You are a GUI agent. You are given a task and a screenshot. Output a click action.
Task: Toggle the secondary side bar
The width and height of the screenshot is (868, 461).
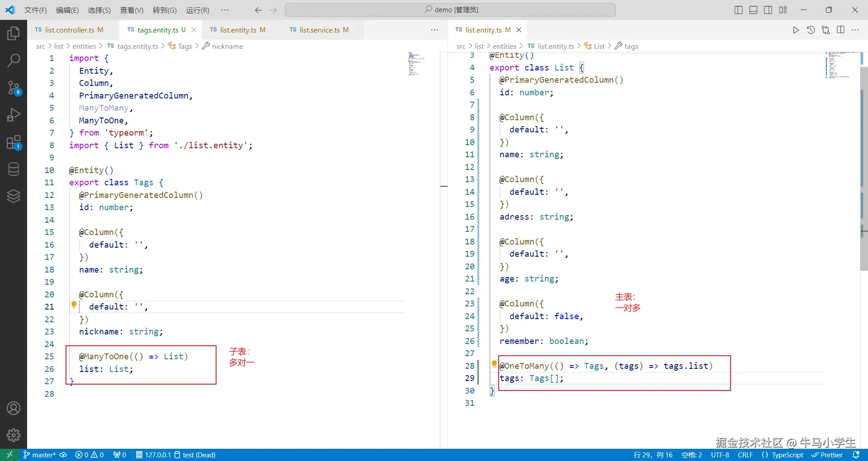click(768, 10)
